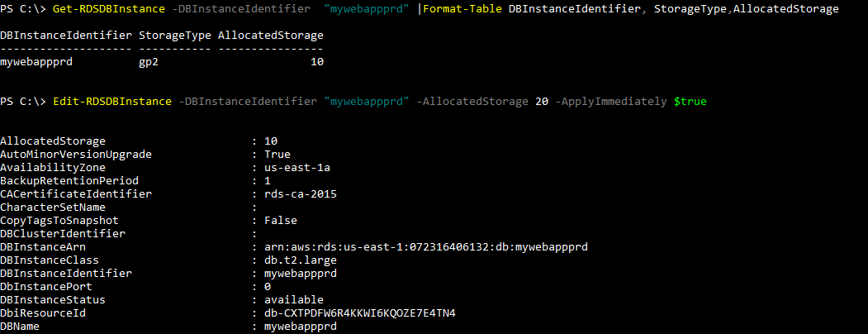Click the AutoMinorVersionUpgrade True value
This screenshot has width=868, height=334.
[277, 154]
